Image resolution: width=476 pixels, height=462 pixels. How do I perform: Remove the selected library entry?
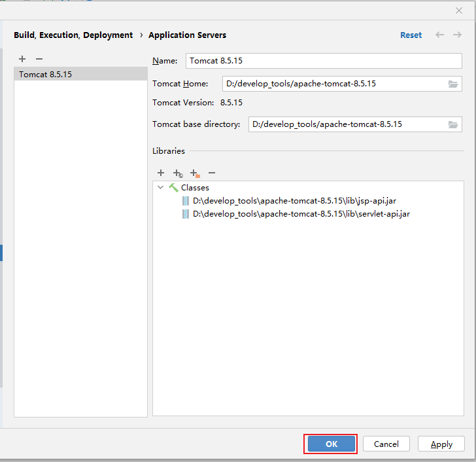pos(212,173)
